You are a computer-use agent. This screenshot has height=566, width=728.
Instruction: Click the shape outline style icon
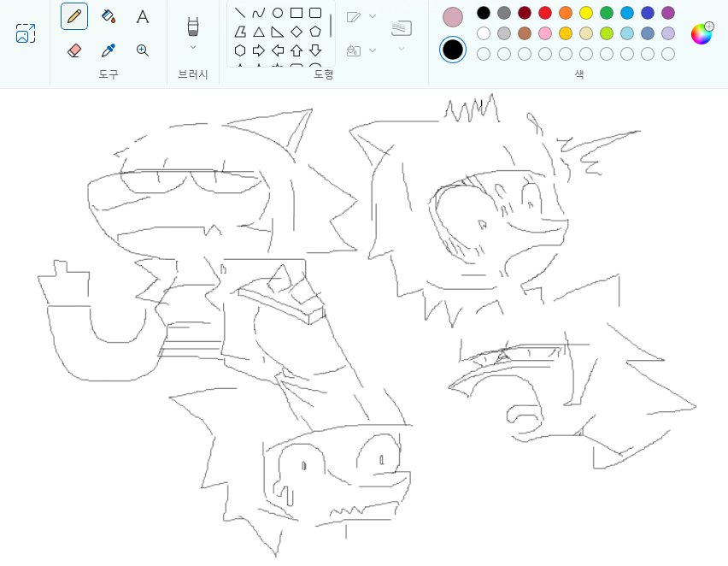[x=354, y=17]
